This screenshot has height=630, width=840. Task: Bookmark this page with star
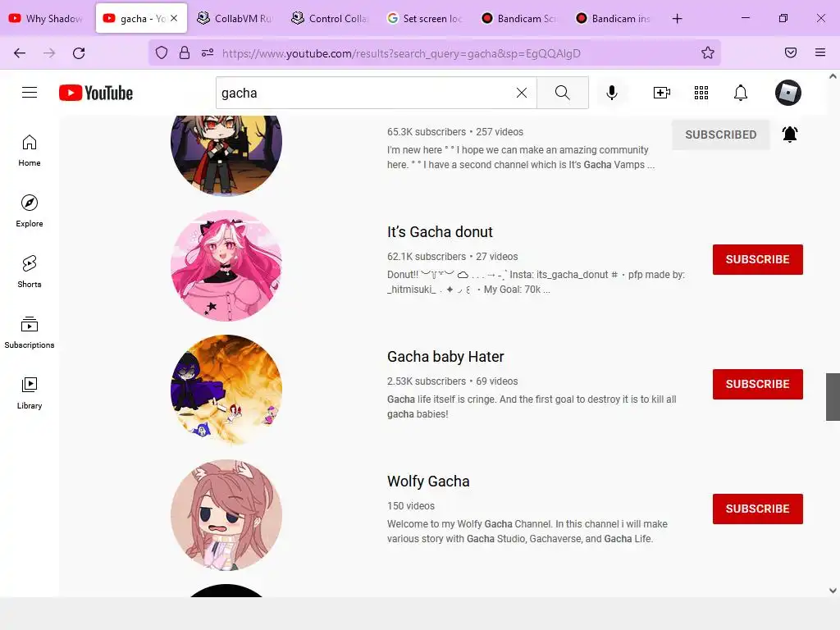(x=708, y=53)
